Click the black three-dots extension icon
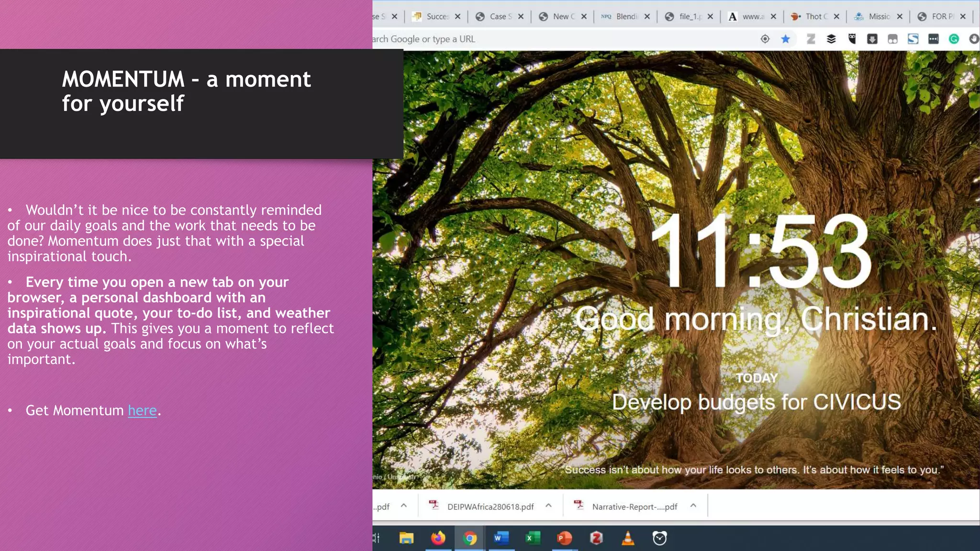980x551 pixels. pyautogui.click(x=933, y=39)
